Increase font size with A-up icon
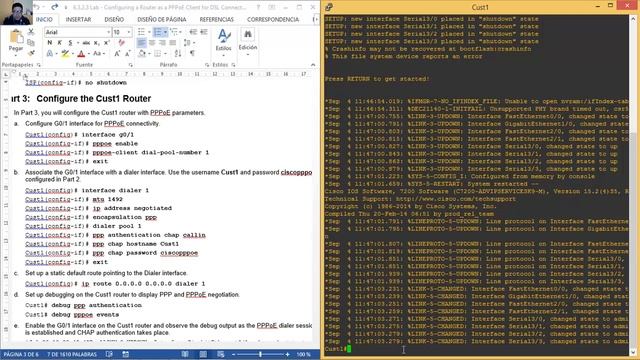640x360 pixels. click(117, 53)
